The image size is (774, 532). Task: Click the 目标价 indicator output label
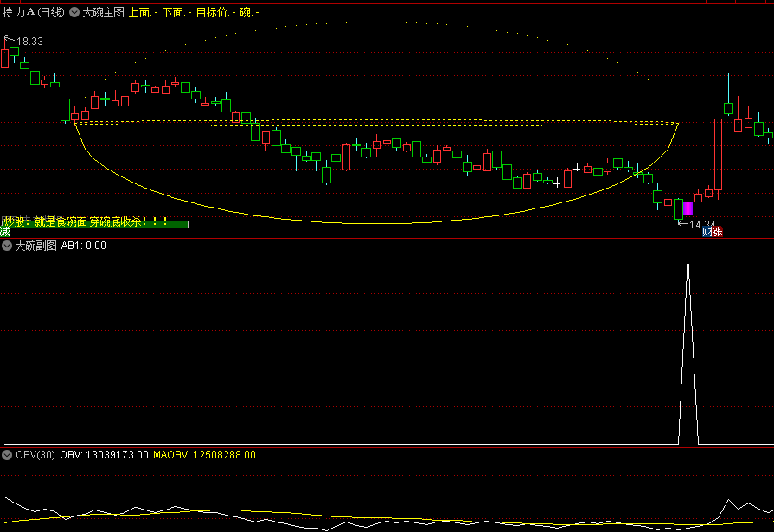215,12
